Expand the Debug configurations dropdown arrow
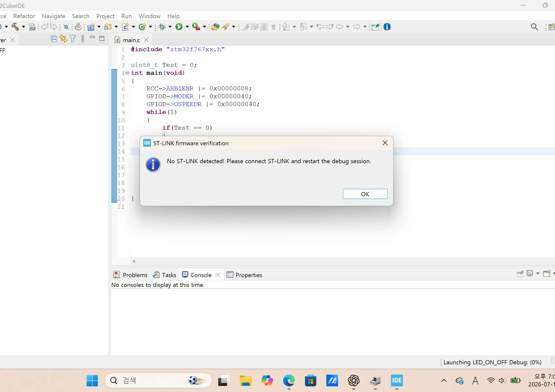The image size is (555, 392). (170, 27)
